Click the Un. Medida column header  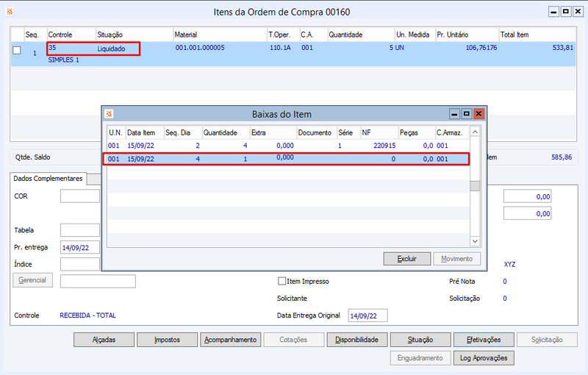(x=415, y=35)
